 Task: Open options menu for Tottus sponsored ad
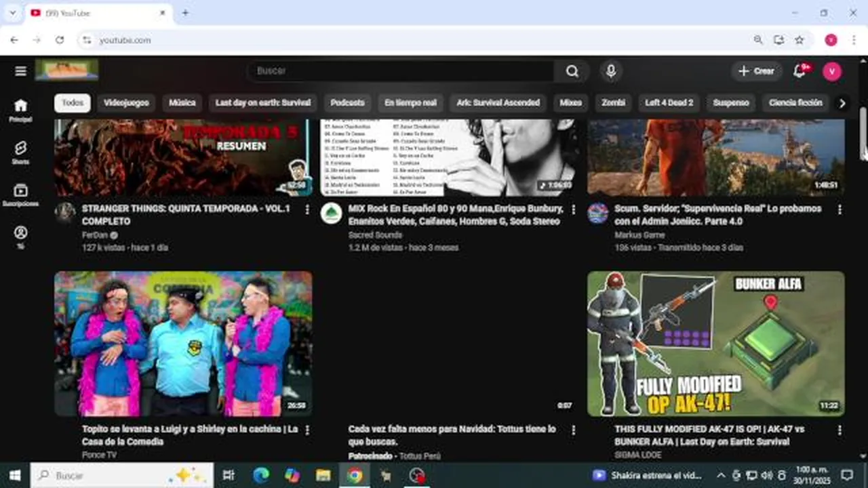tap(574, 430)
